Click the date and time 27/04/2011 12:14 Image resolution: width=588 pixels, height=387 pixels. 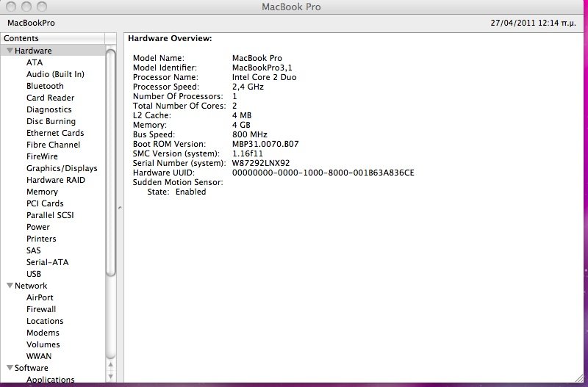[534, 23]
